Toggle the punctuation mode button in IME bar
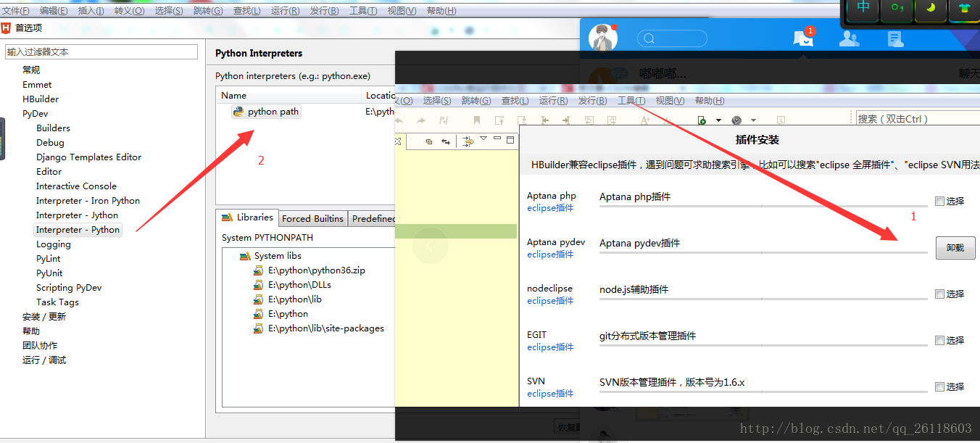The width and height of the screenshot is (980, 443). (897, 8)
